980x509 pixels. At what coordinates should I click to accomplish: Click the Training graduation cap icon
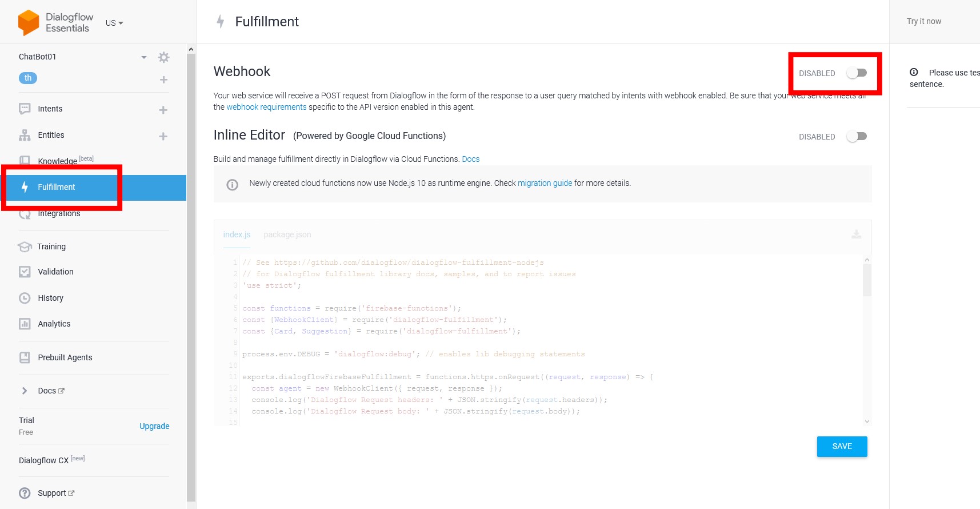[25, 246]
